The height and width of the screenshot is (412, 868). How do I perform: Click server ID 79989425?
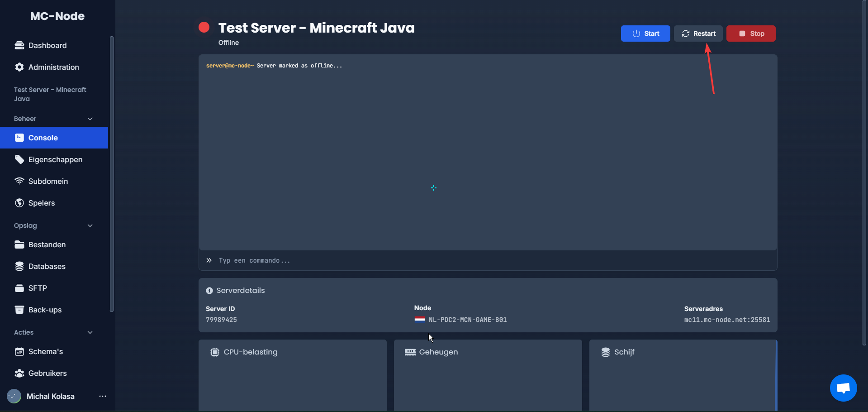coord(221,320)
